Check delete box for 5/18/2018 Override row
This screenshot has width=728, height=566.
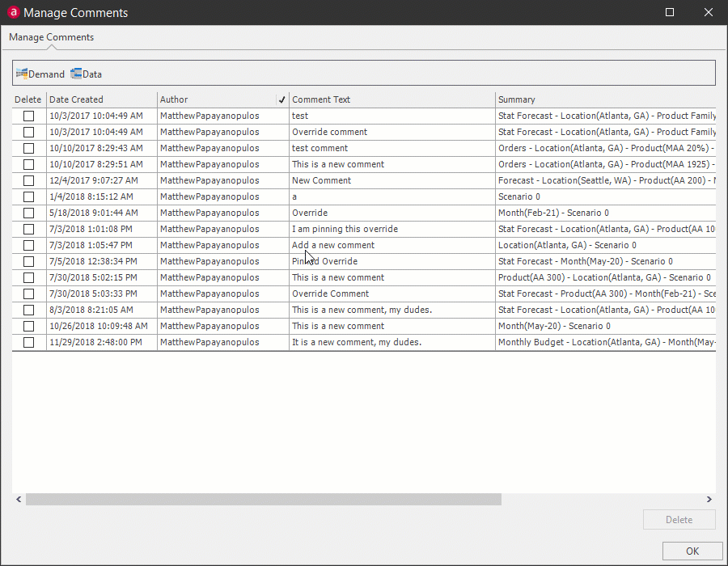tap(29, 213)
